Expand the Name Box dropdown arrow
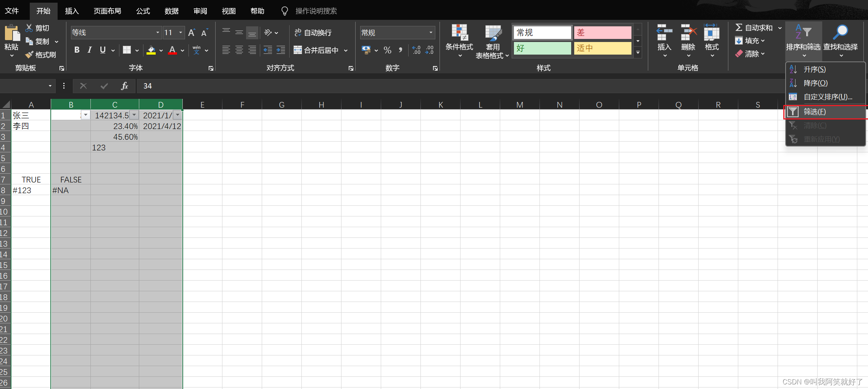868x389 pixels. click(50, 86)
